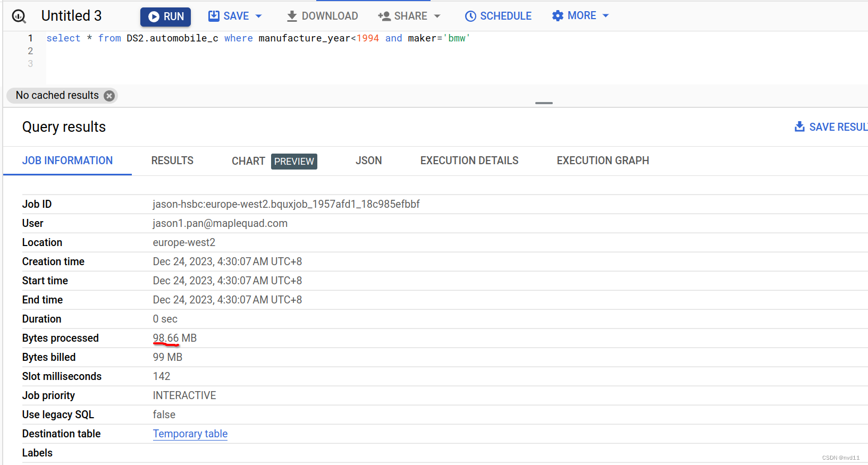The width and height of the screenshot is (868, 465).
Task: Click the Location value europe-west2
Action: point(184,242)
